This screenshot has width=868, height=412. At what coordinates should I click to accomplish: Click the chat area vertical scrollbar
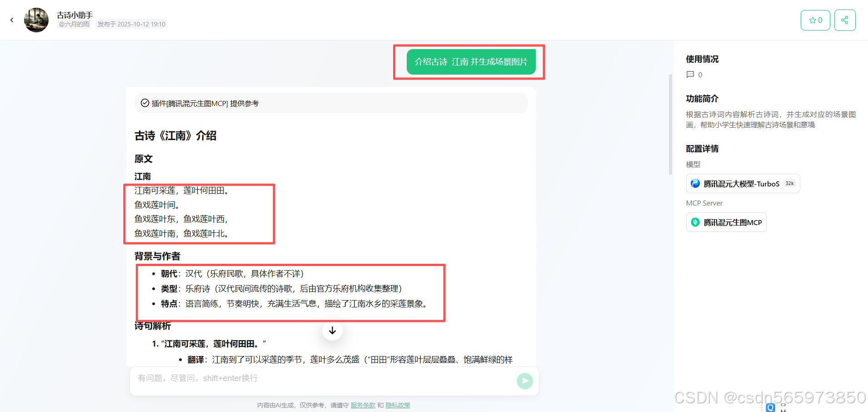(x=670, y=125)
